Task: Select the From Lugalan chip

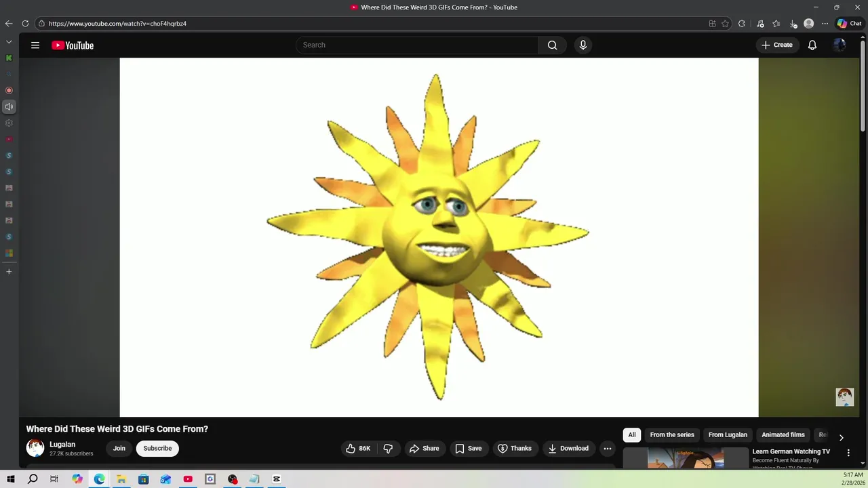Action: [x=728, y=435]
